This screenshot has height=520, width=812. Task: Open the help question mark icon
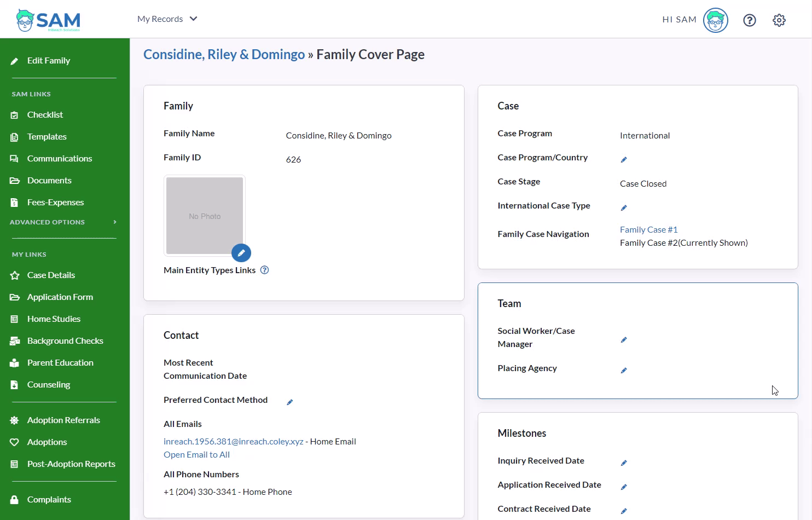coord(750,20)
